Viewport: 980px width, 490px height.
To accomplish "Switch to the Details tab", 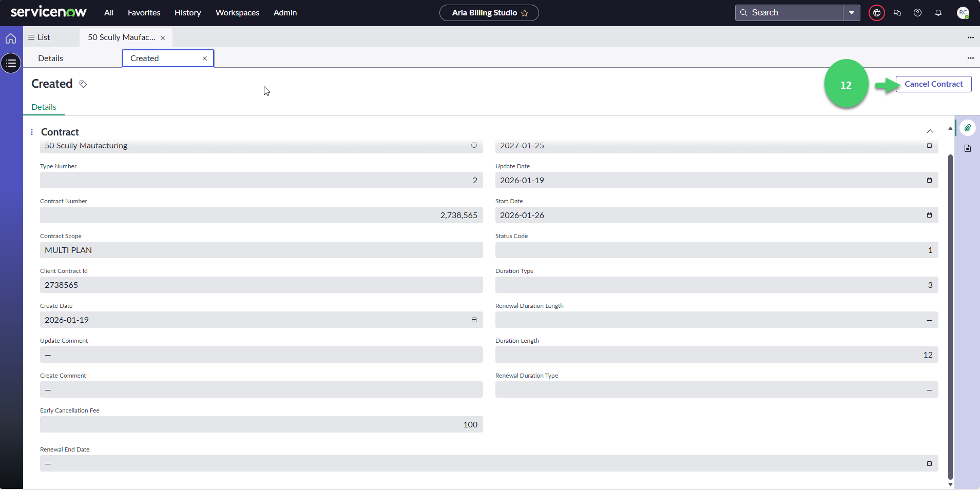I will click(50, 58).
